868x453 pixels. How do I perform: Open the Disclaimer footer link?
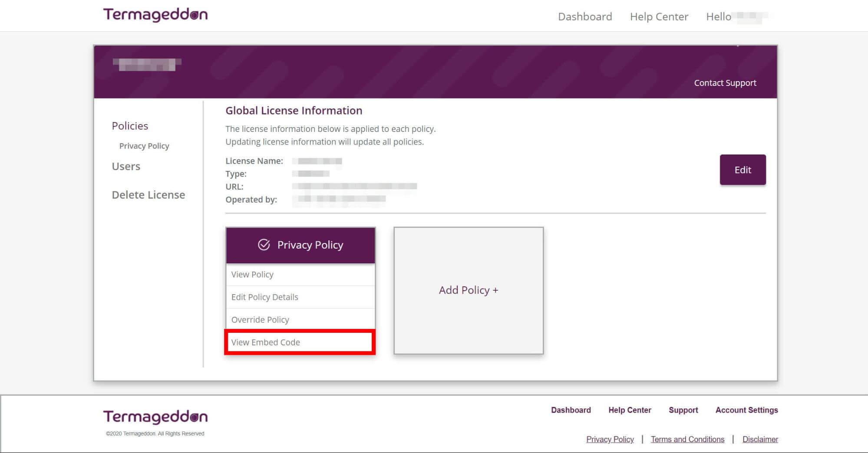click(x=760, y=439)
